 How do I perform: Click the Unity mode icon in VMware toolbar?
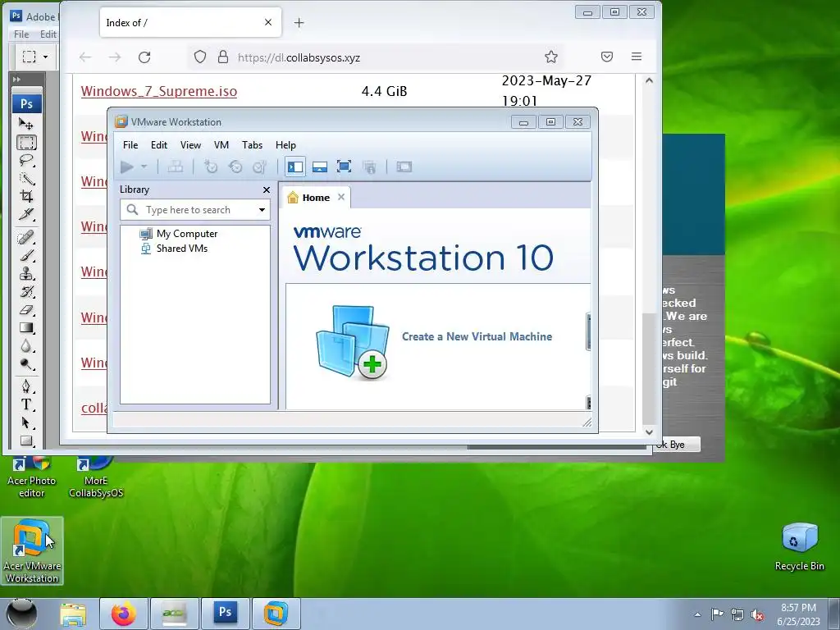(x=369, y=167)
